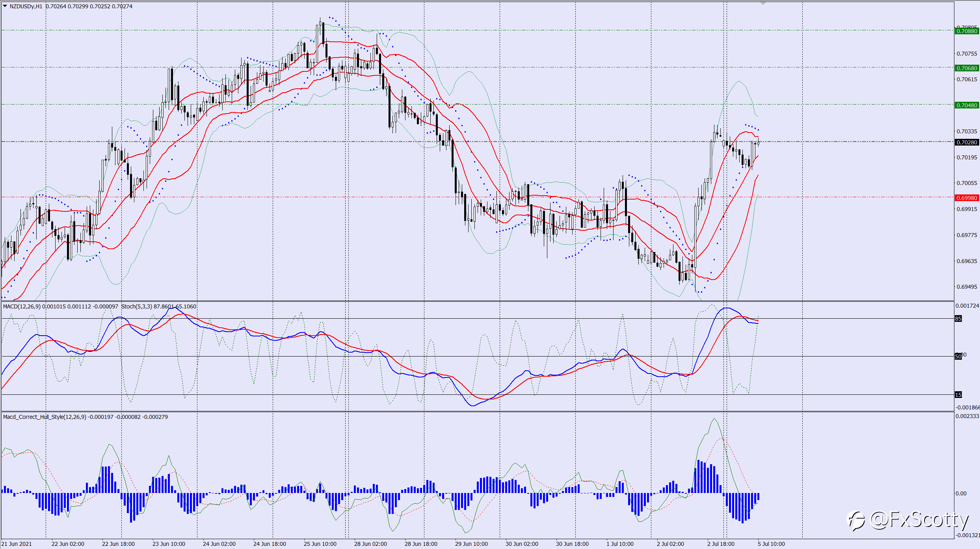Click the 28 Jun 02:00 time label
980x549 pixels.
click(x=370, y=544)
